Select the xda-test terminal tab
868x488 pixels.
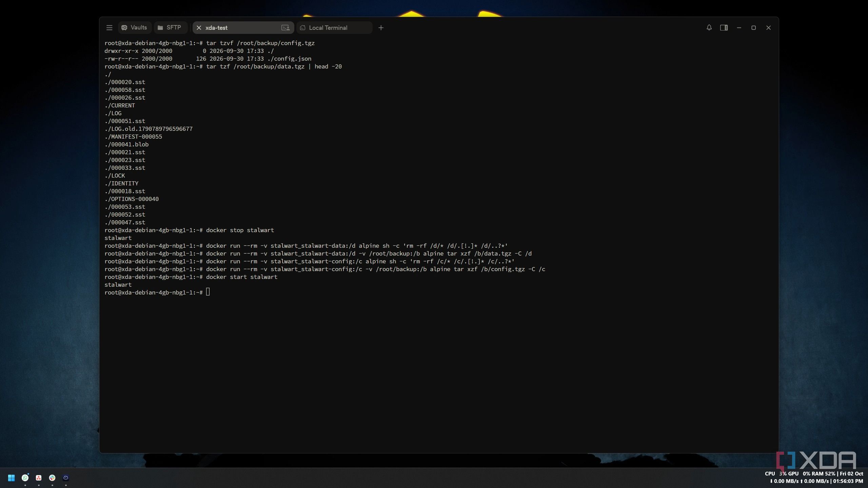(243, 28)
